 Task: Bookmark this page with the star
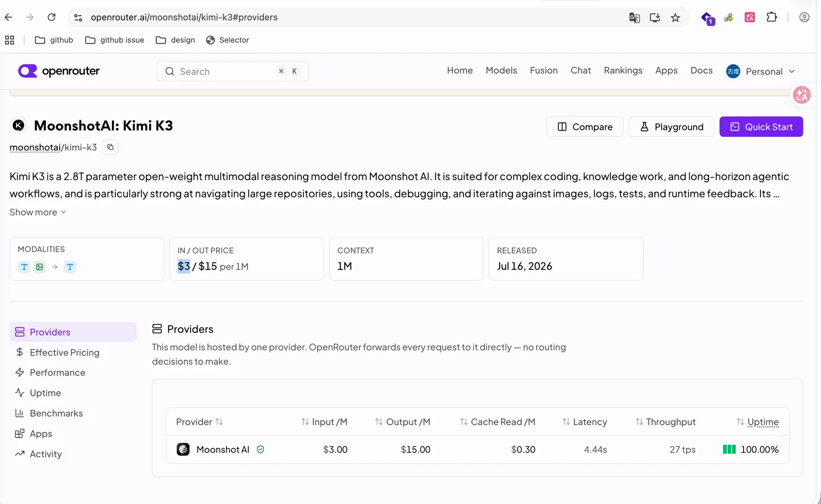coord(675,18)
